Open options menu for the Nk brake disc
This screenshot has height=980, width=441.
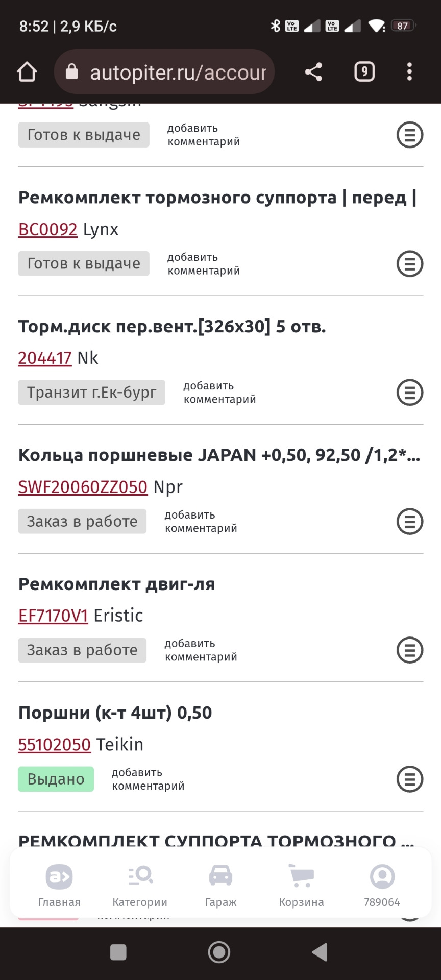pos(410,393)
